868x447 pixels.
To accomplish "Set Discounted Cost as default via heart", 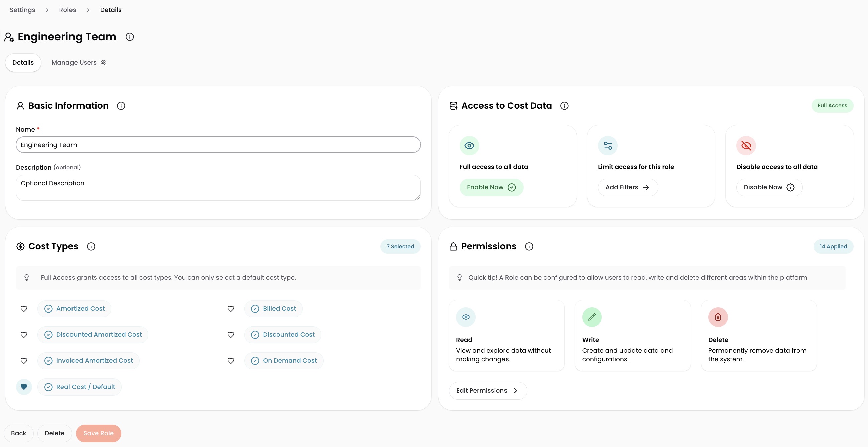I will tap(231, 335).
